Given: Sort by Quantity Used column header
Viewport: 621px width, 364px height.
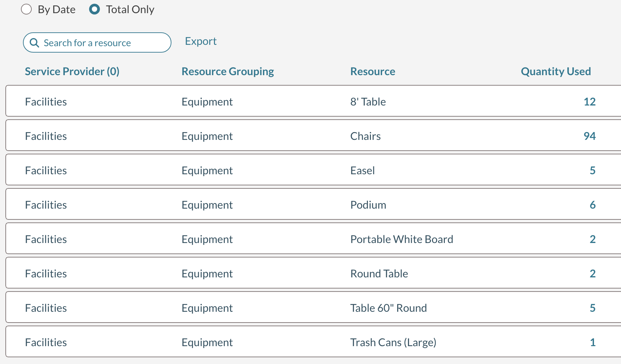Looking at the screenshot, I should click(556, 71).
